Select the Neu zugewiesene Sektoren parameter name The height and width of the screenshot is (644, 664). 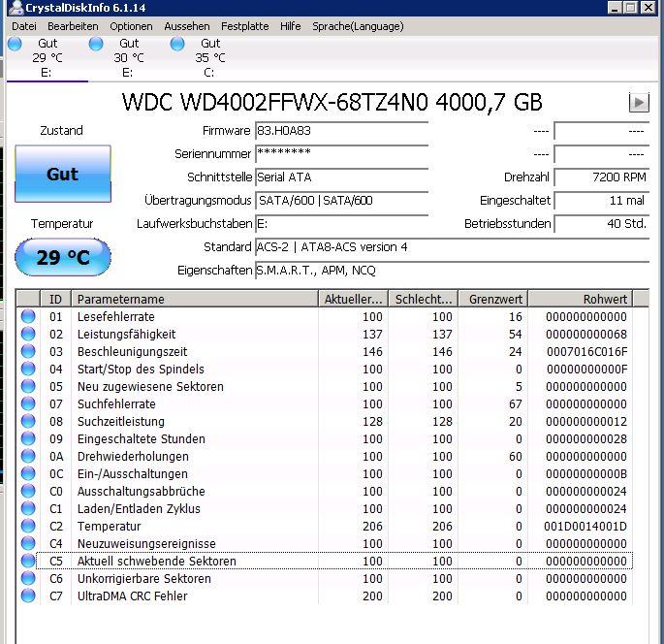click(150, 387)
